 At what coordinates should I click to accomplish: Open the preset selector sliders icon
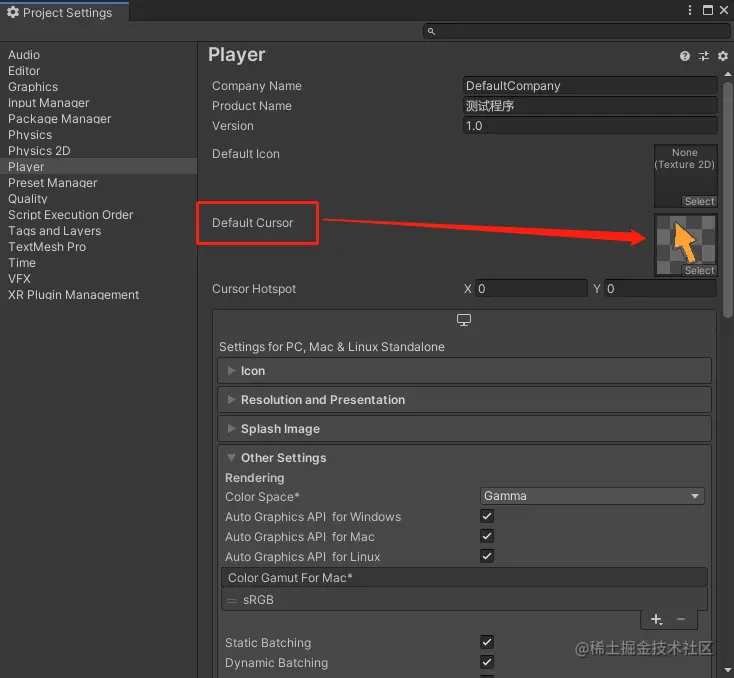[704, 56]
